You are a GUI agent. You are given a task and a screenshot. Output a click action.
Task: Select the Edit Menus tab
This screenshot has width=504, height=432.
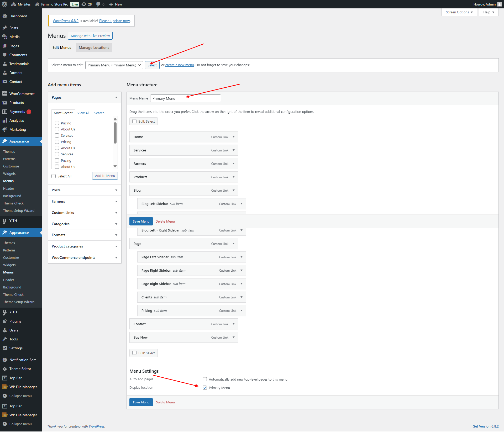[62, 48]
